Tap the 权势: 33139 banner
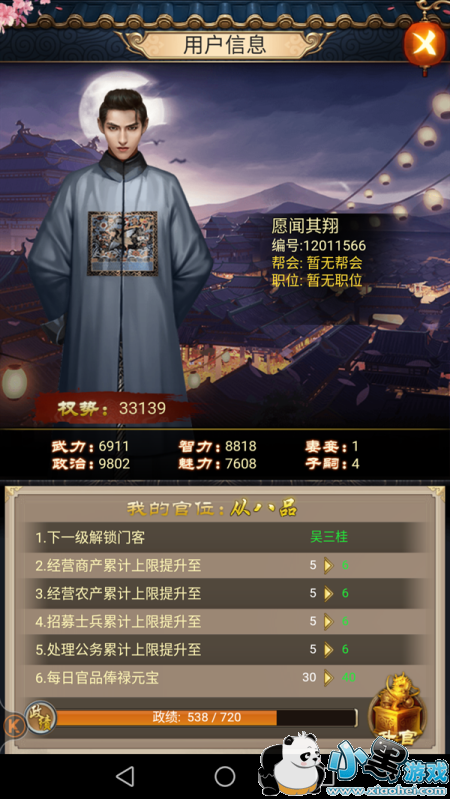450x799 pixels. point(112,408)
